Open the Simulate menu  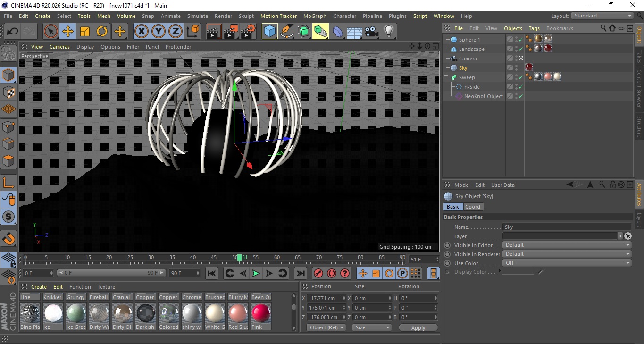(x=198, y=16)
